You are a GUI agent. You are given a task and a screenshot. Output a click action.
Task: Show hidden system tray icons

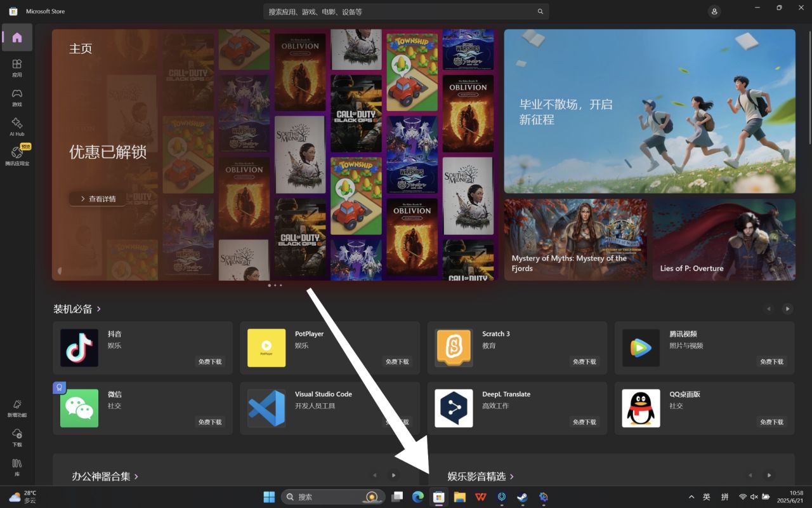click(x=691, y=497)
